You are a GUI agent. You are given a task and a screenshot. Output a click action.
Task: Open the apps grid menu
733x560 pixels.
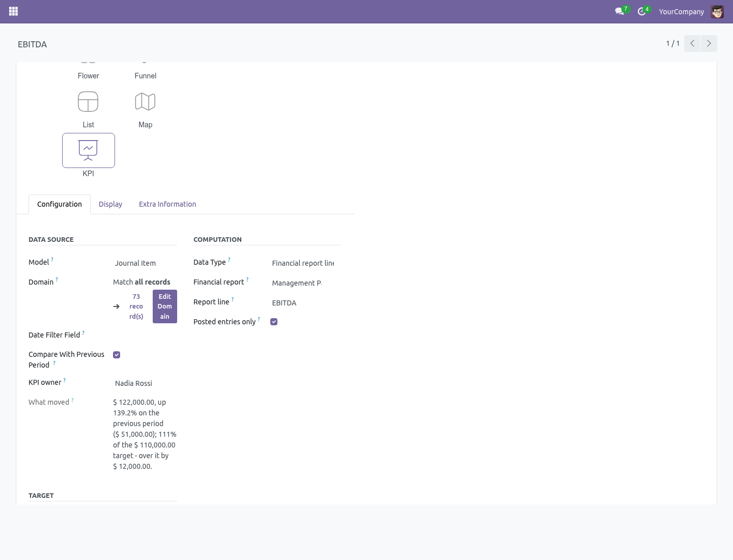point(14,11)
